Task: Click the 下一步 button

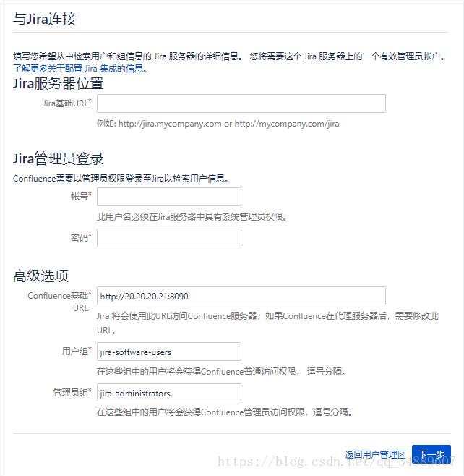Action: click(431, 455)
